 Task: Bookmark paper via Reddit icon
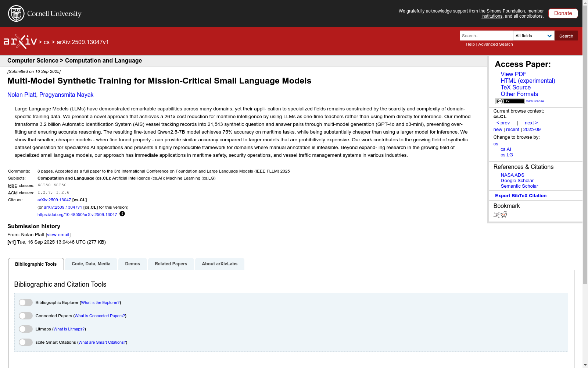tap(504, 215)
